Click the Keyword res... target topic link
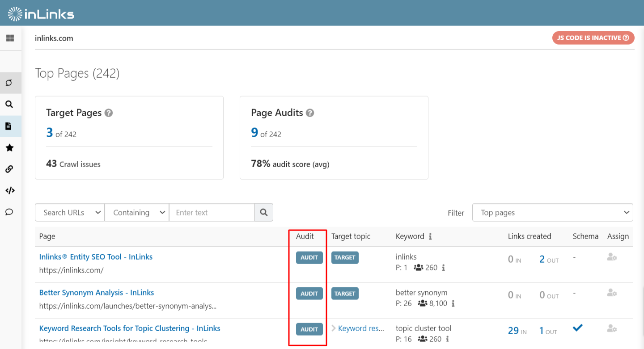Screen dimensions: 644x349 tap(361, 328)
